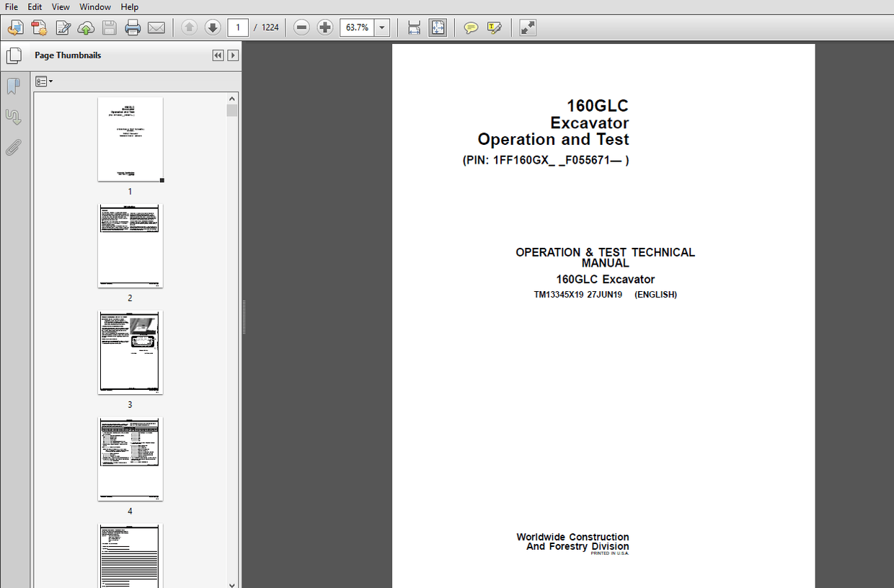Select the page 2 thumbnail
Image resolution: width=894 pixels, height=588 pixels.
pyautogui.click(x=130, y=246)
